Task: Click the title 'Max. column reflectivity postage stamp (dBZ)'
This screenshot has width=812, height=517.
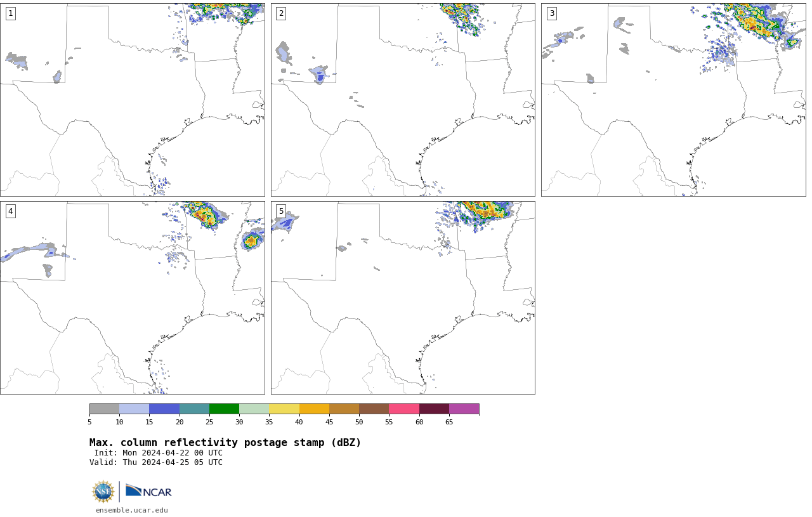Action: (x=225, y=443)
